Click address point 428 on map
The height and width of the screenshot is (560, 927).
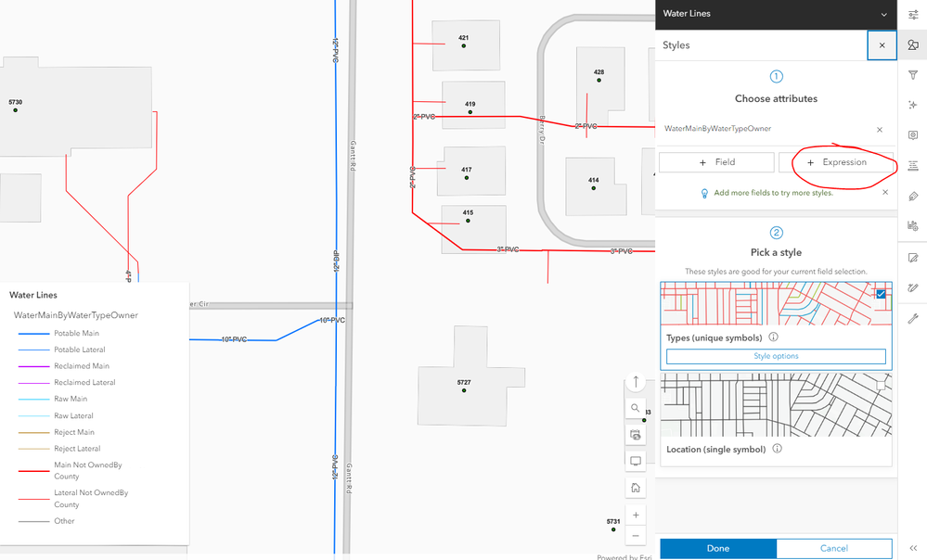point(599,80)
